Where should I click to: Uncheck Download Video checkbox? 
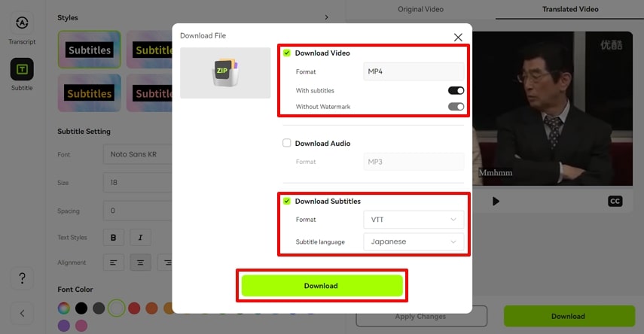(x=287, y=53)
